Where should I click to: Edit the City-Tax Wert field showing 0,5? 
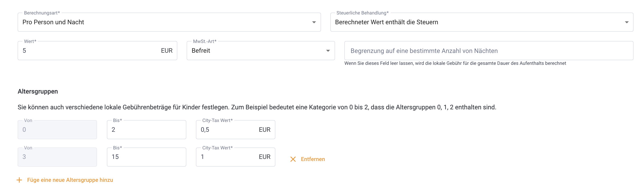(x=235, y=130)
